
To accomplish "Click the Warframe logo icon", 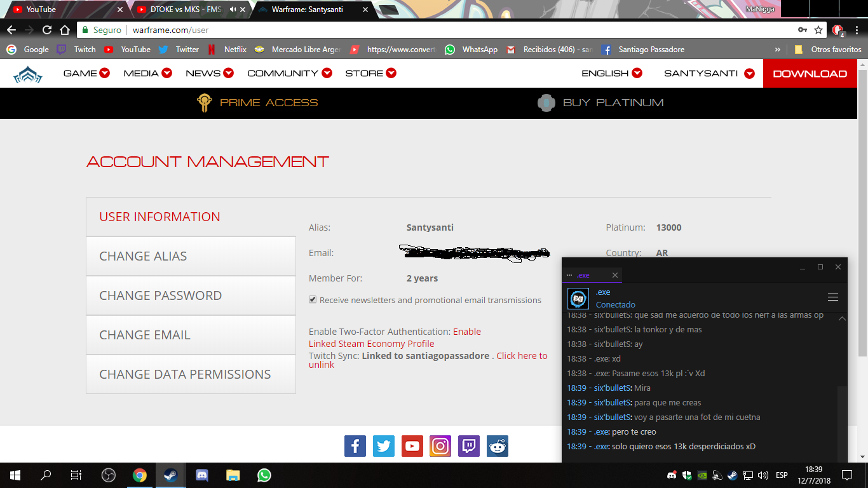I will [x=28, y=74].
